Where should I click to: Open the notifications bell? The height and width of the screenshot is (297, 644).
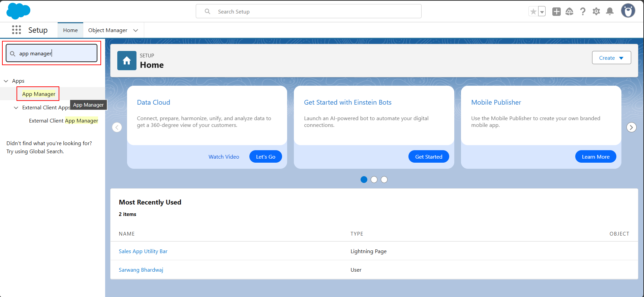coord(610,11)
